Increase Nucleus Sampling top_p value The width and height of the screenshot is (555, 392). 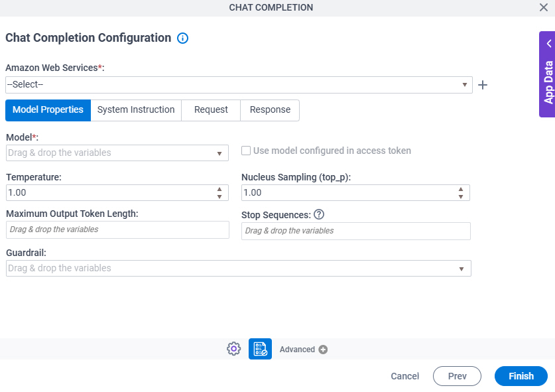coord(460,189)
